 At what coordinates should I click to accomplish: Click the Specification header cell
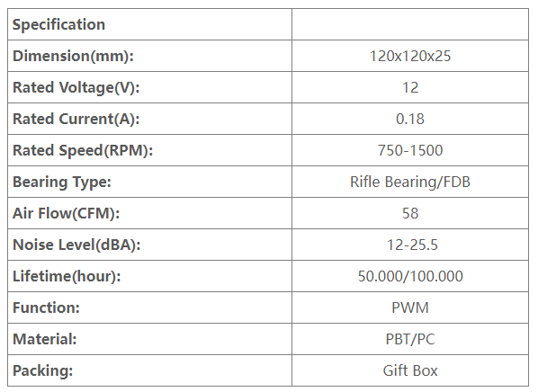tap(149, 24)
